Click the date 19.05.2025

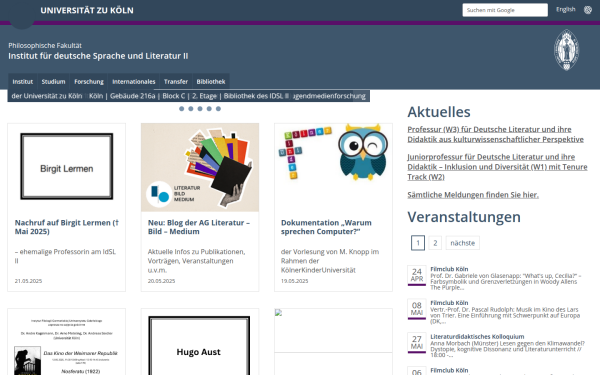tap(294, 281)
